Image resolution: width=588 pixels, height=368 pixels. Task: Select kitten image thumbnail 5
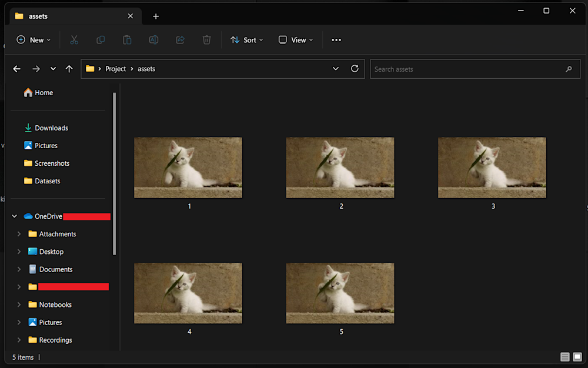[340, 293]
